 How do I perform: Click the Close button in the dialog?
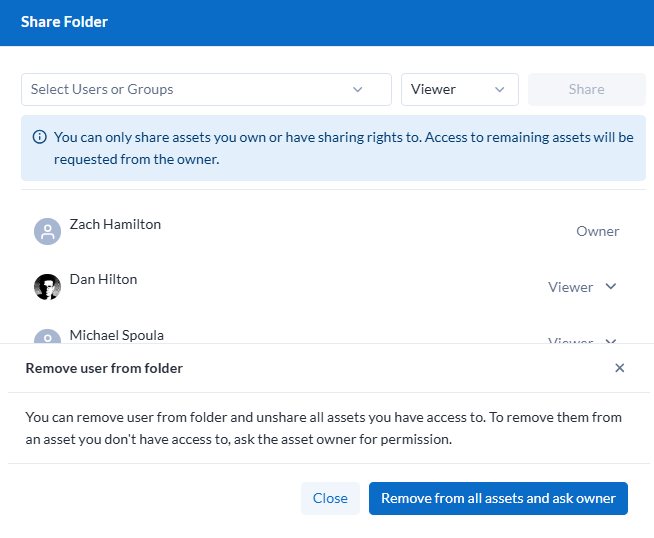tap(330, 498)
